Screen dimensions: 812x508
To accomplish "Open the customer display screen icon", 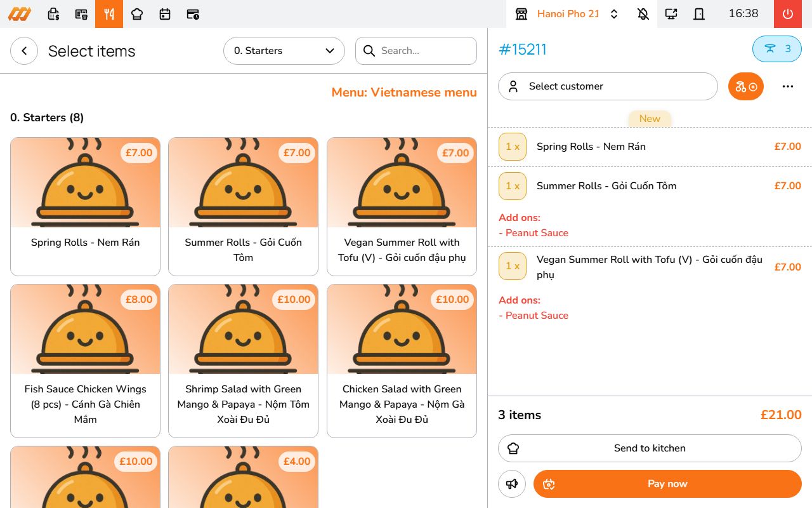I will click(x=671, y=14).
